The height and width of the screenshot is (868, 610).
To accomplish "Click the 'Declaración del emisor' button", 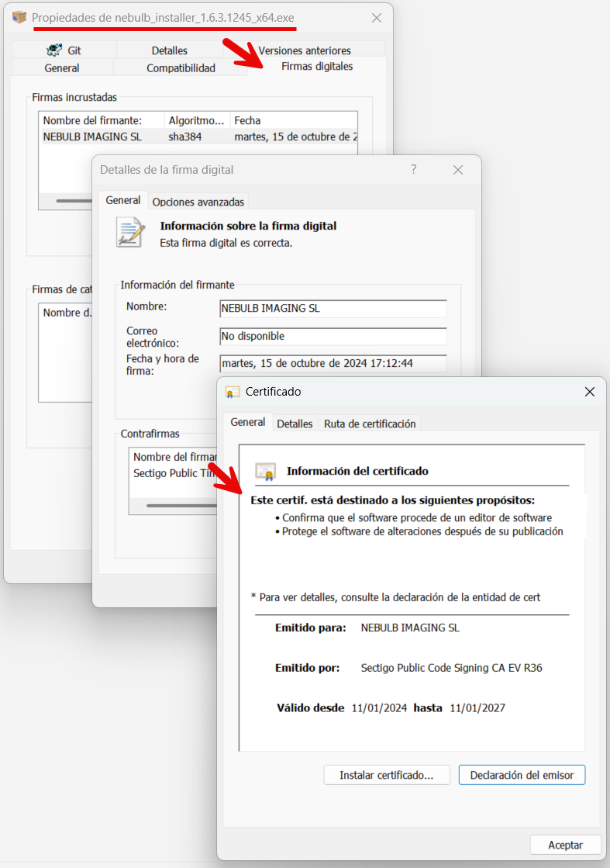I will 522,775.
